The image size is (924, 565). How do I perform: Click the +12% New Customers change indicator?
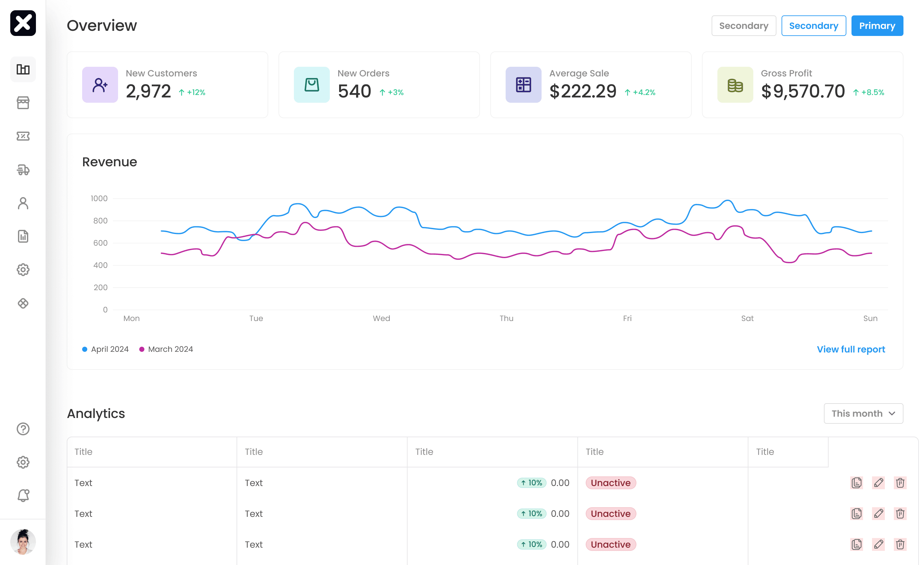point(192,92)
